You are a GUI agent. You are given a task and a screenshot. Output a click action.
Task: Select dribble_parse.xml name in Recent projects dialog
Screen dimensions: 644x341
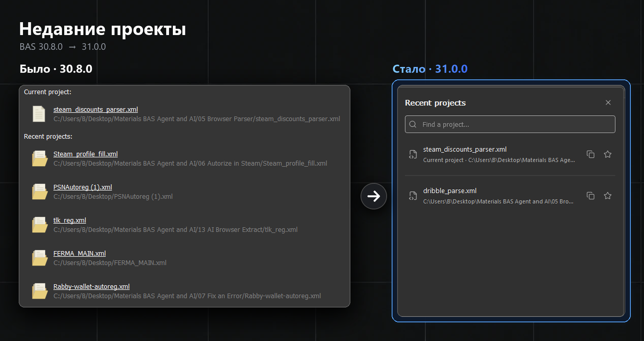click(x=450, y=191)
